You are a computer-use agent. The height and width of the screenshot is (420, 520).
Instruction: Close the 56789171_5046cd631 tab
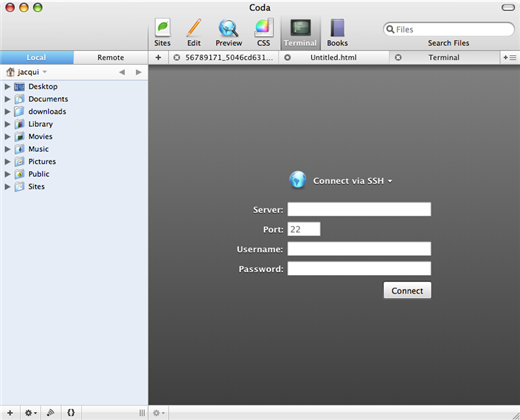click(x=177, y=58)
